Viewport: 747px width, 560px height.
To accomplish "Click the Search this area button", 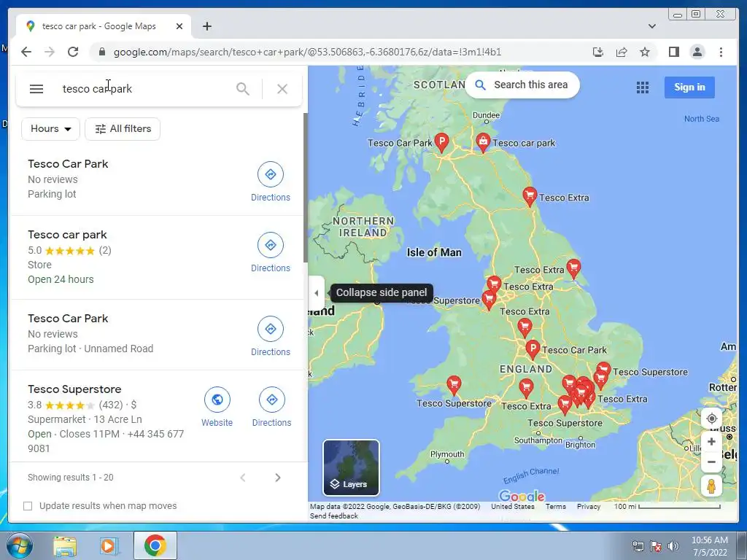I will 522,85.
